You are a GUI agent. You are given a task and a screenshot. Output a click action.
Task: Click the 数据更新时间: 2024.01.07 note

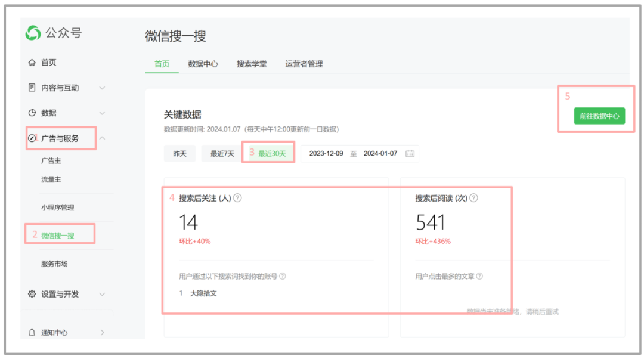(252, 129)
